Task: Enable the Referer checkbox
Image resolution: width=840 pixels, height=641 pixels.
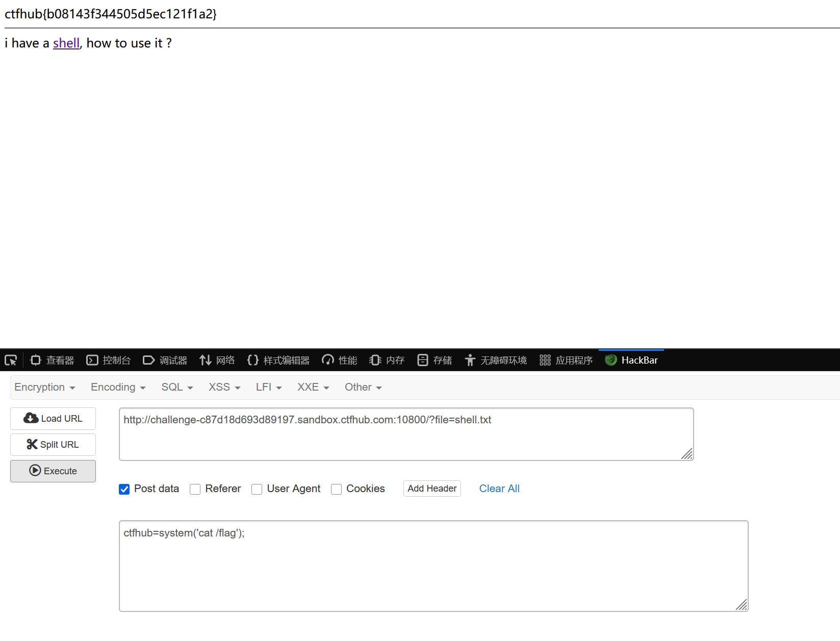Action: coord(195,489)
